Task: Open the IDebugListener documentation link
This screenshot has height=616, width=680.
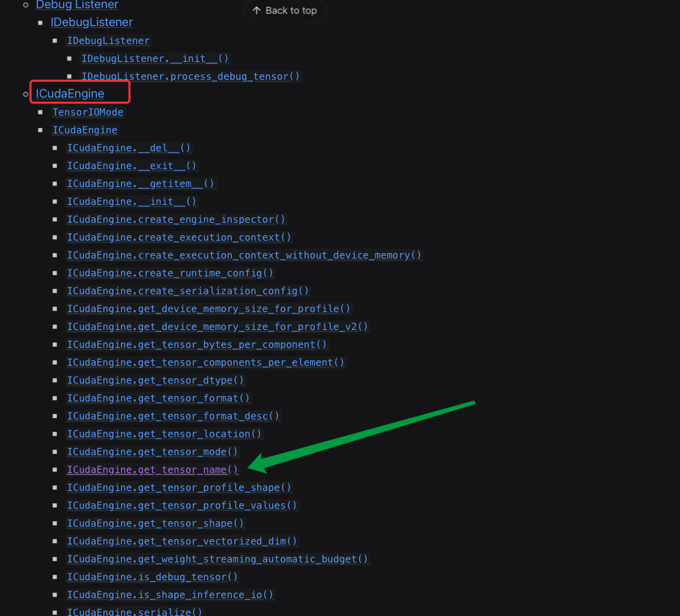Action: (x=91, y=22)
